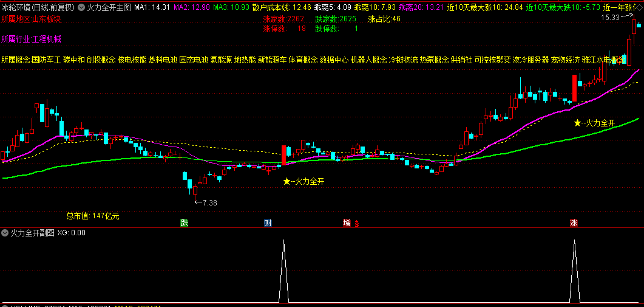Click the 燃料电池 concept tag
644x307 pixels.
[x=163, y=60]
